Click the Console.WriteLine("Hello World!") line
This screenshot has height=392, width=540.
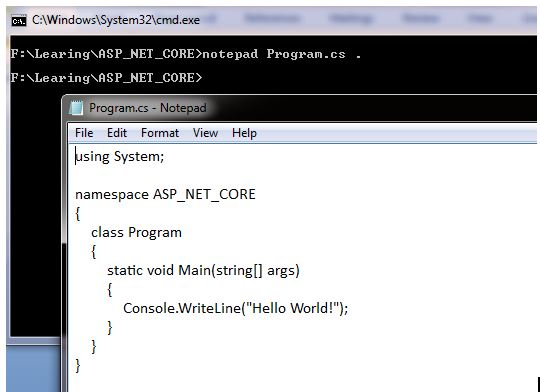click(236, 308)
